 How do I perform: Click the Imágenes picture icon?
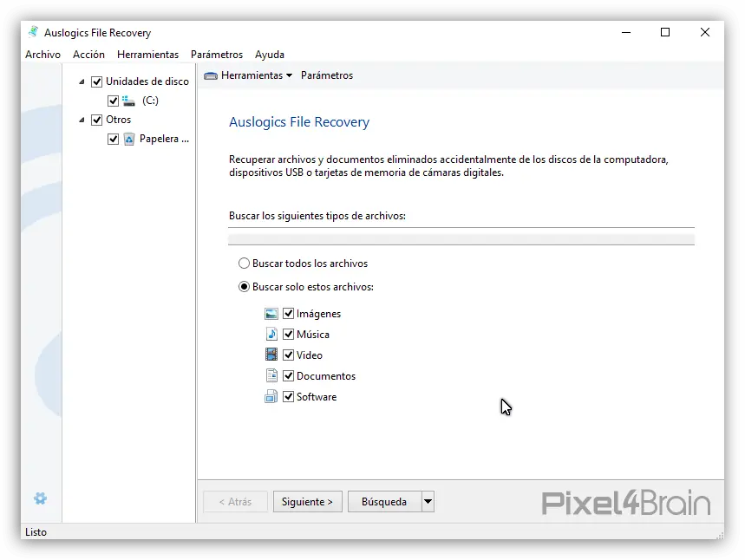(271, 314)
